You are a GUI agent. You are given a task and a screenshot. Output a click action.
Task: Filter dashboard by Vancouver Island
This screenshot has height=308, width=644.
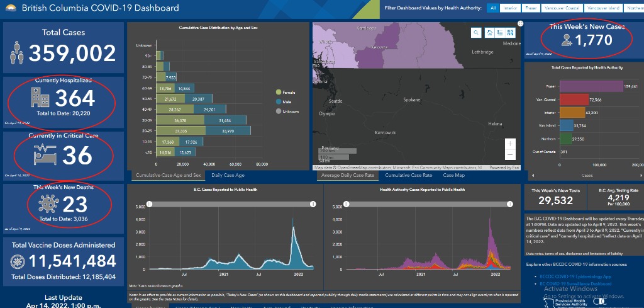point(604,8)
